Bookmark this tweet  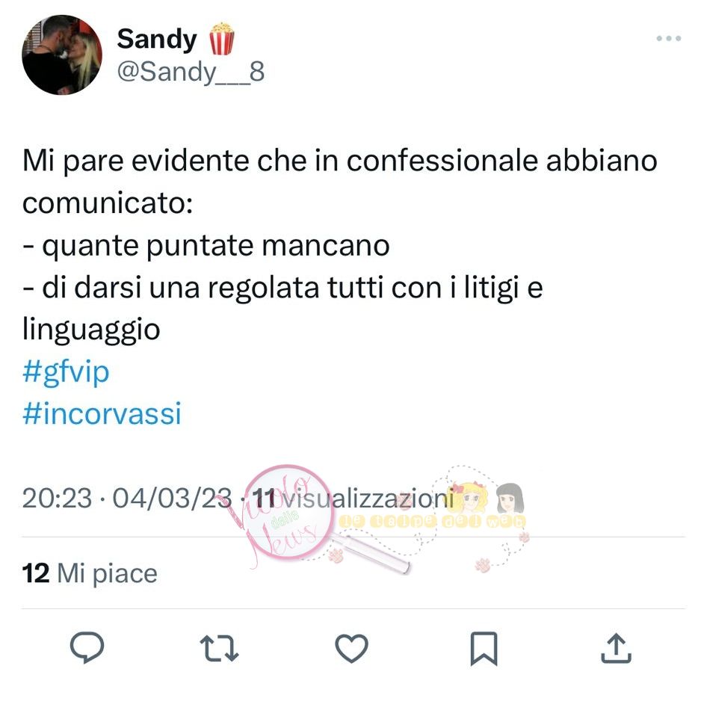[484, 648]
